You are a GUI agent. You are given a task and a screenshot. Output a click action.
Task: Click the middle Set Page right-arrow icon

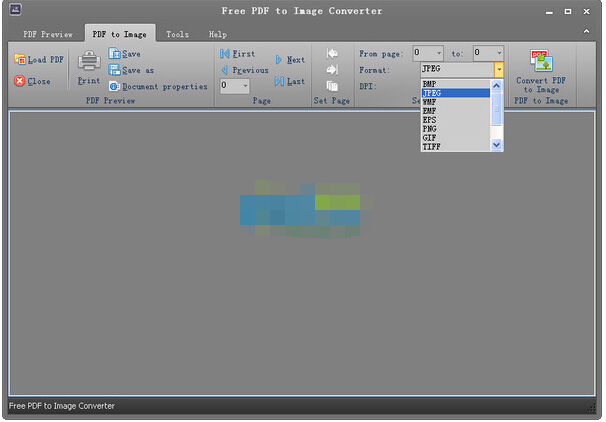point(332,70)
